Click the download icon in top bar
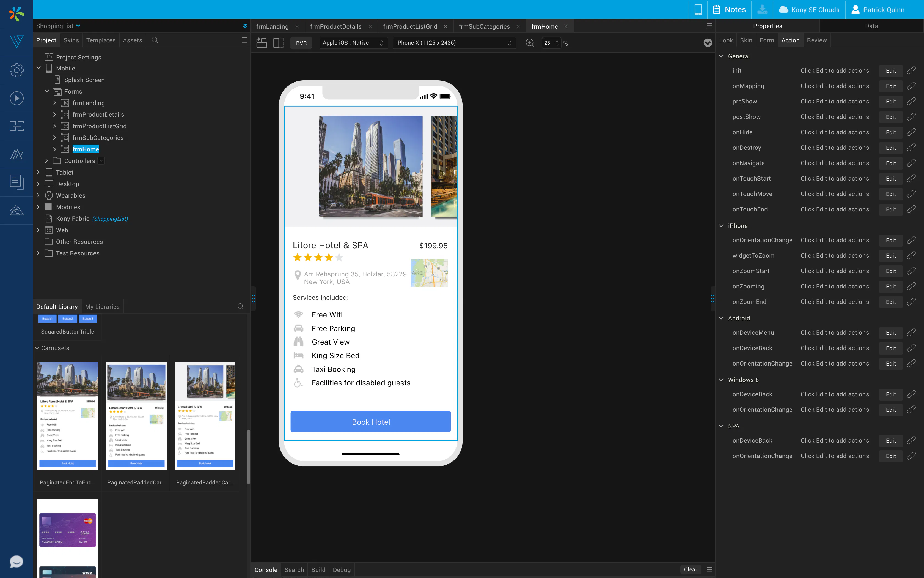 tap(762, 10)
